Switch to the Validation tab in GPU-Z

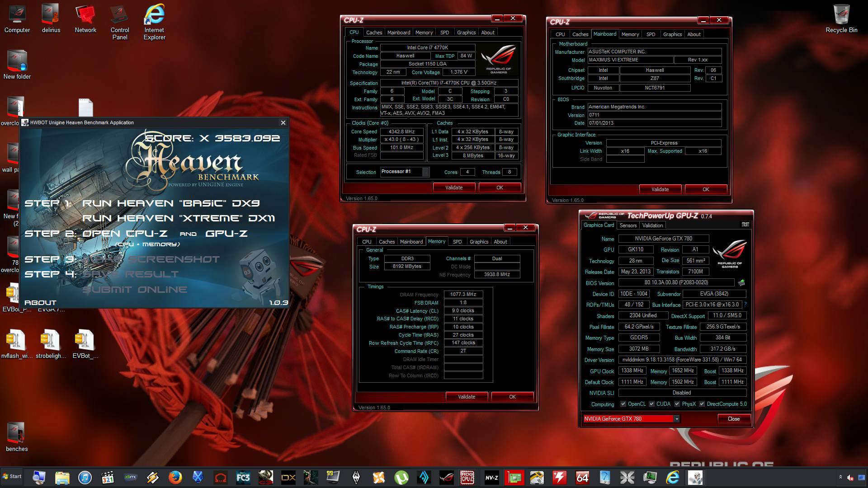(x=652, y=225)
